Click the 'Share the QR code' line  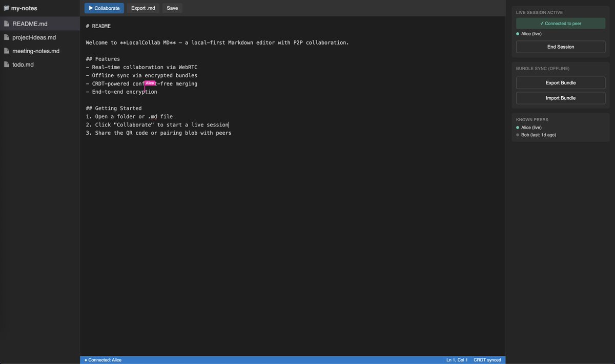point(159,133)
